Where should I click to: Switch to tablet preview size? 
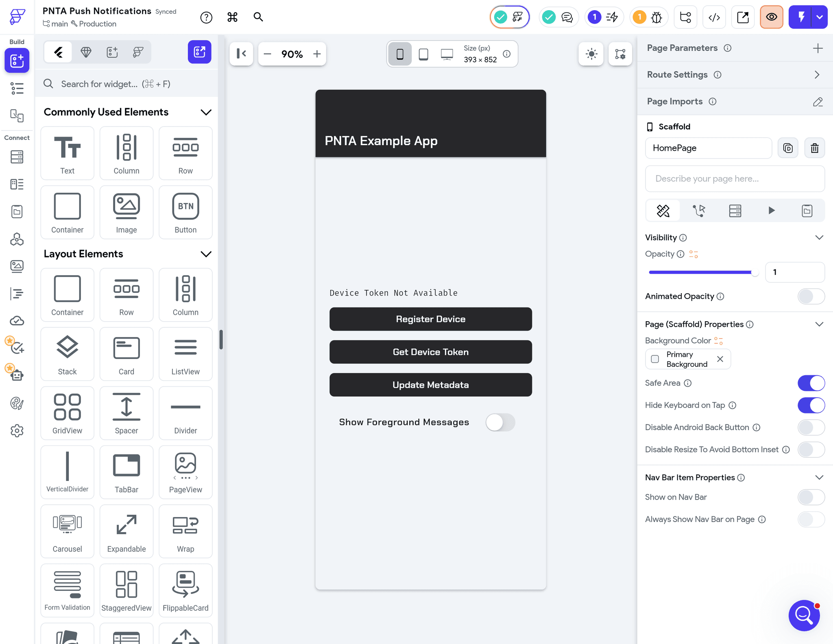(423, 54)
